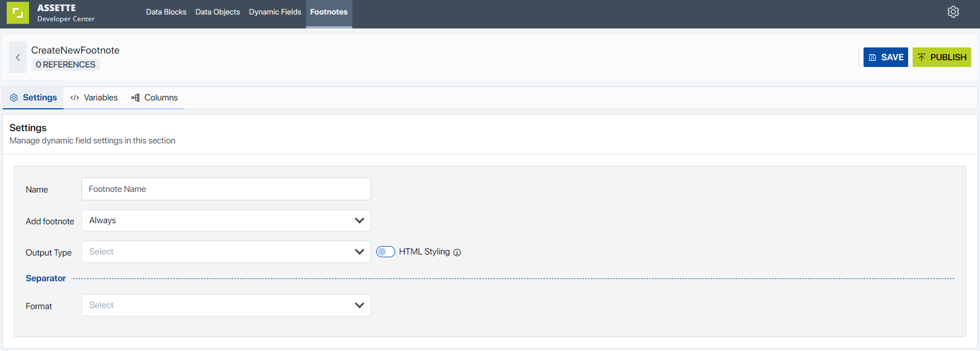Image resolution: width=980 pixels, height=351 pixels.
Task: Open the Format select dropdown
Action: click(x=226, y=305)
